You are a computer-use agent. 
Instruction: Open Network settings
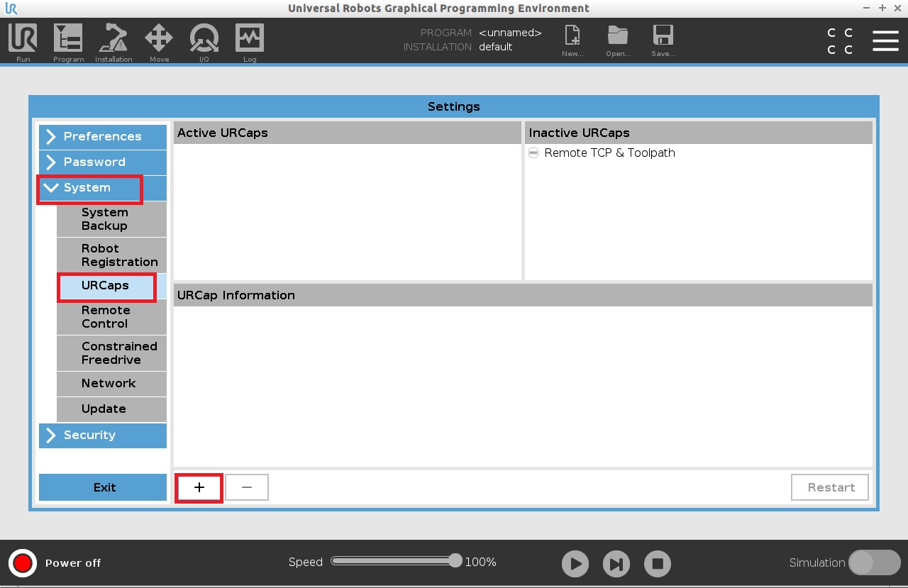click(111, 384)
